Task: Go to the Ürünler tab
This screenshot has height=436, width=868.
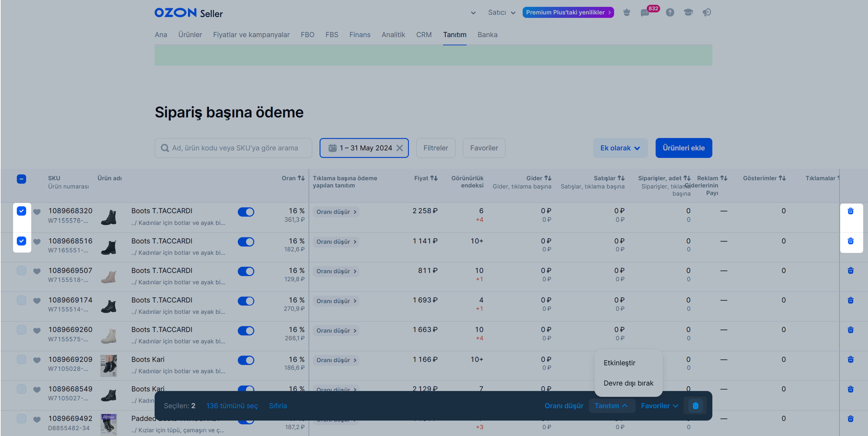Action: (190, 35)
